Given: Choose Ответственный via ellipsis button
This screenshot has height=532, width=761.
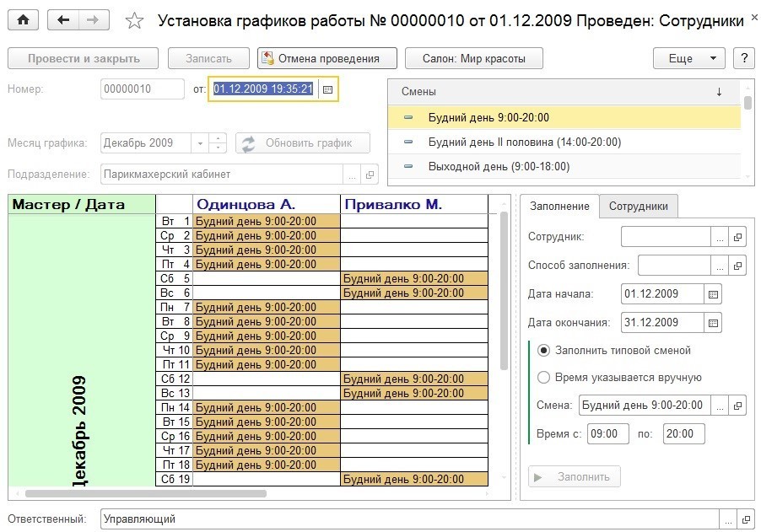Looking at the screenshot, I should (x=728, y=519).
